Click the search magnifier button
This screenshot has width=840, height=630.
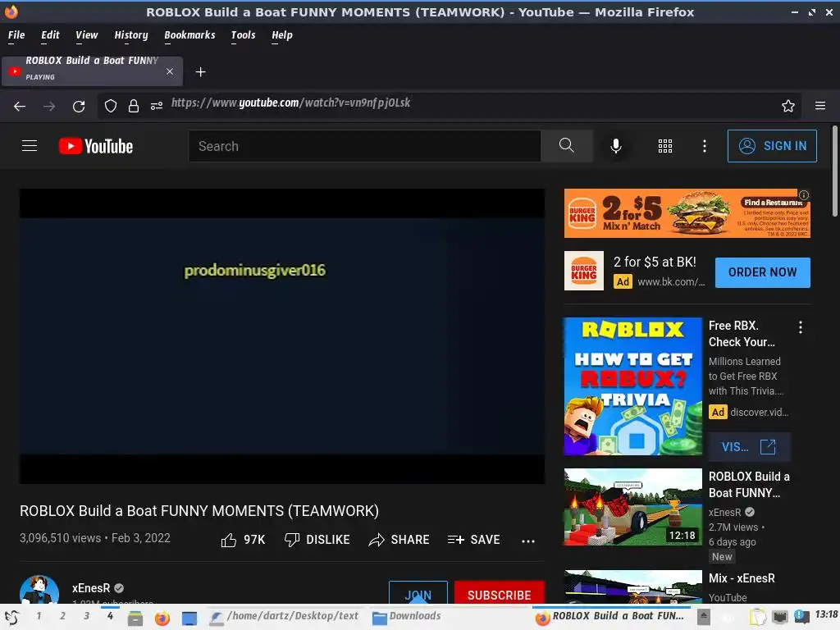566,146
